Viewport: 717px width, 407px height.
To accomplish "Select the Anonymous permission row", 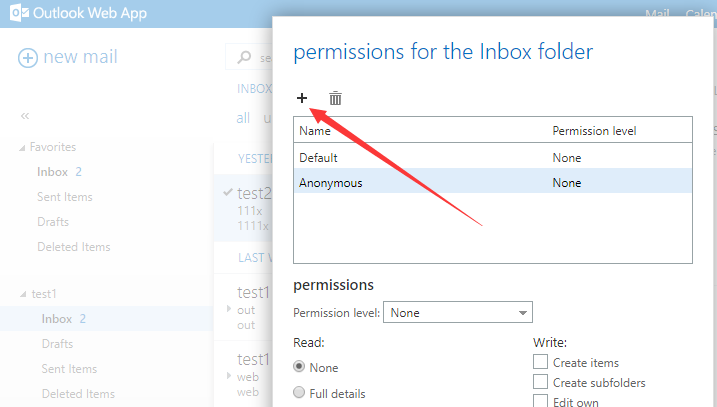I will pyautogui.click(x=493, y=182).
